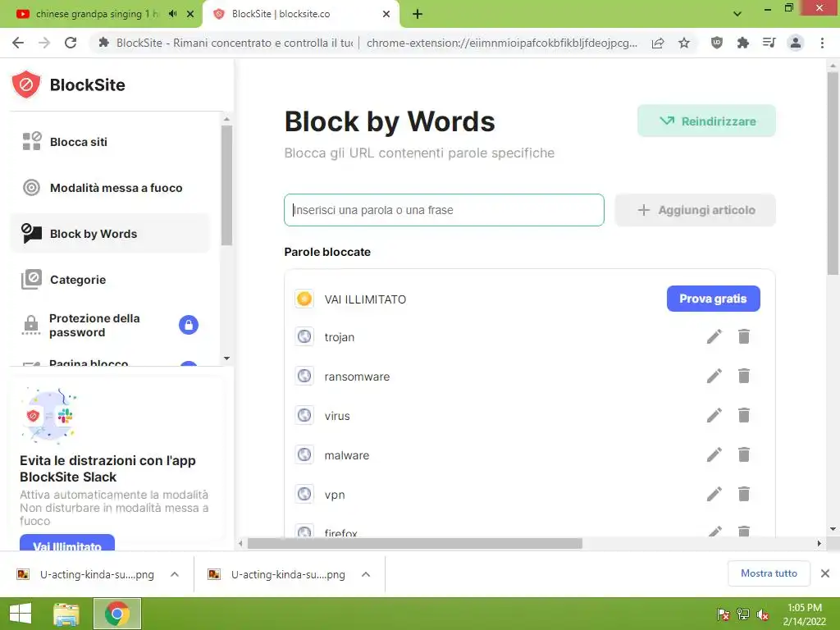840x630 pixels.
Task: Open the media control icon
Action: [769, 43]
